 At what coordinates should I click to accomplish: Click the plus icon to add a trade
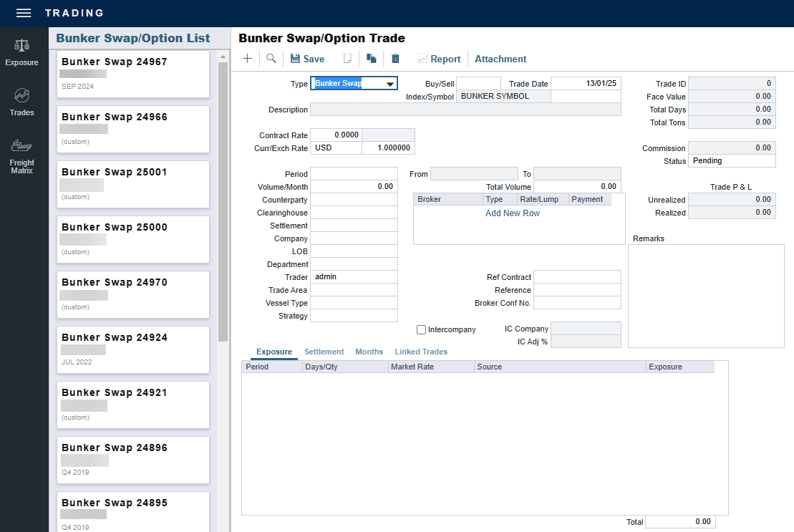click(x=247, y=59)
